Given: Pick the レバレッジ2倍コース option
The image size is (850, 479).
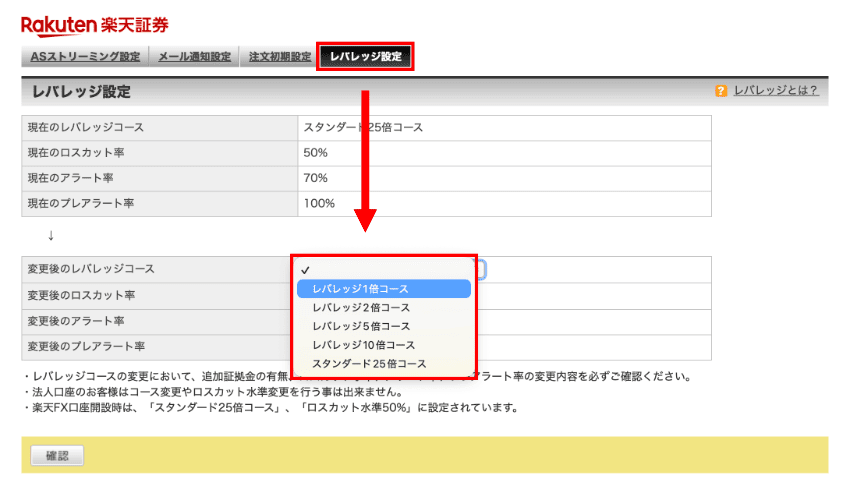Looking at the screenshot, I should click(384, 307).
